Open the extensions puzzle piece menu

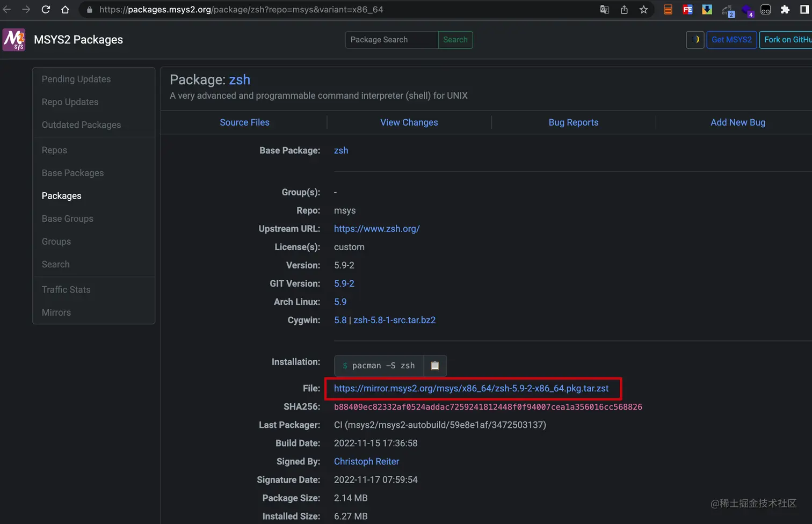pos(785,10)
